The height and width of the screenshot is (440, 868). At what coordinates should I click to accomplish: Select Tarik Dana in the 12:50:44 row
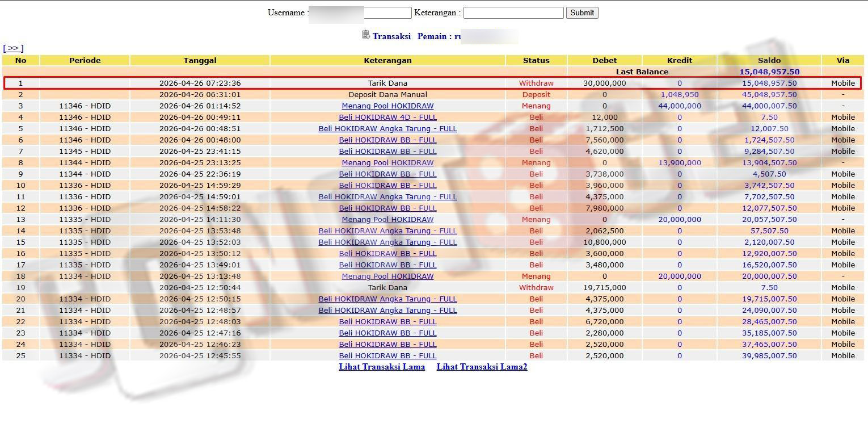coord(387,288)
